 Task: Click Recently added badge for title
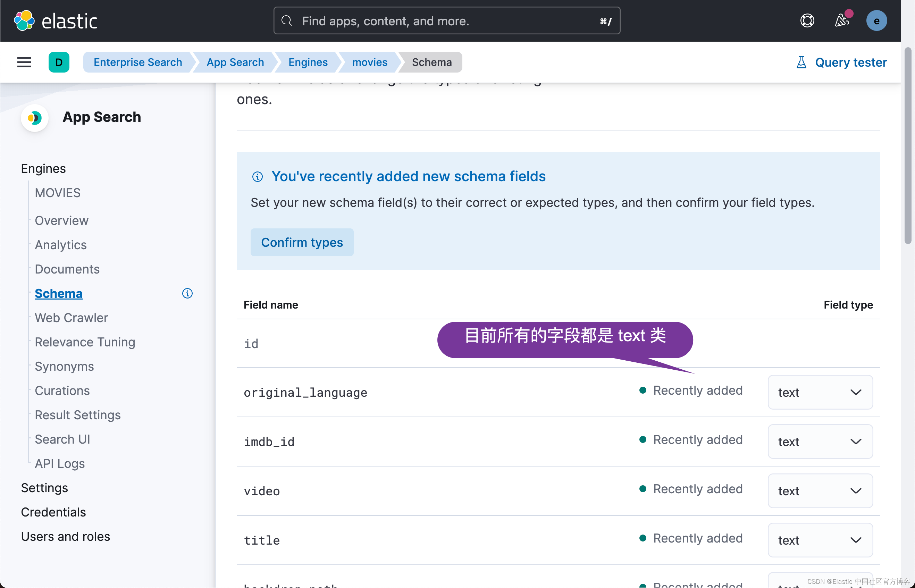point(691,538)
